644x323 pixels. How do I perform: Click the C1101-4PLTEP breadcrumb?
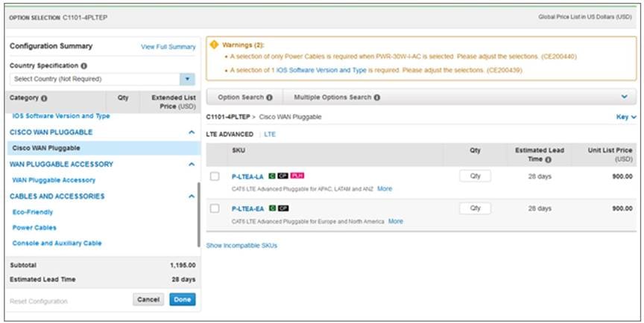228,118
